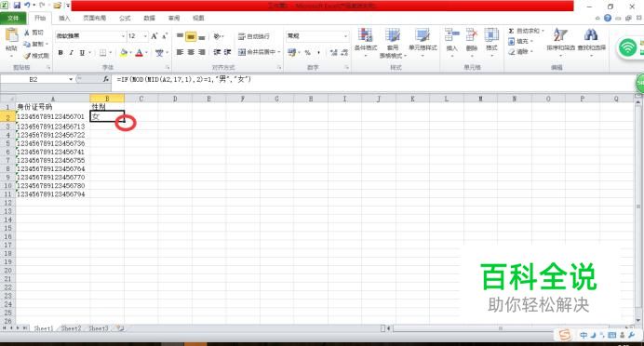Screen dimensions: 644x346
Task: Click the Format Painter brush icon
Action: click(x=27, y=56)
